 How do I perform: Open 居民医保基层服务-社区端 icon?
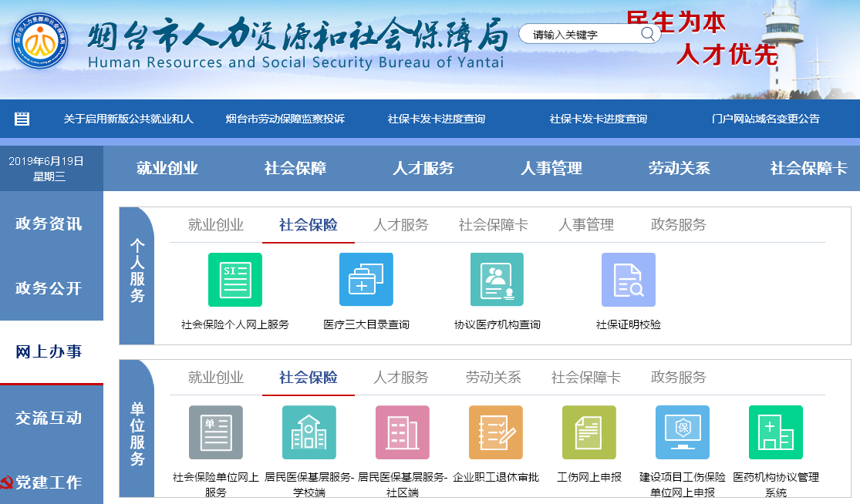(x=402, y=432)
